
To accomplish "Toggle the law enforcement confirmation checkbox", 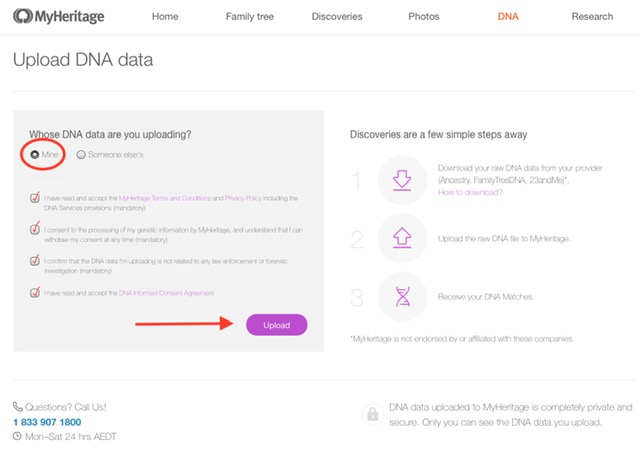I will [35, 261].
